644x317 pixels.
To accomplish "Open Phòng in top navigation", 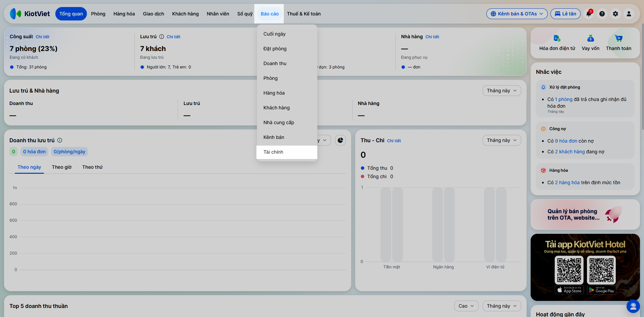I will (98, 14).
